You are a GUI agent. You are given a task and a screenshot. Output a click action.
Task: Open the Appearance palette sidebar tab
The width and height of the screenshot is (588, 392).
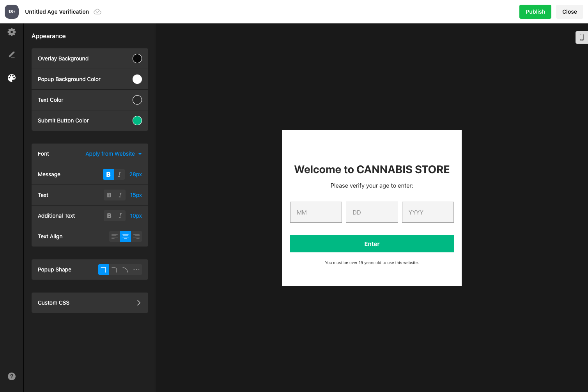tap(12, 78)
